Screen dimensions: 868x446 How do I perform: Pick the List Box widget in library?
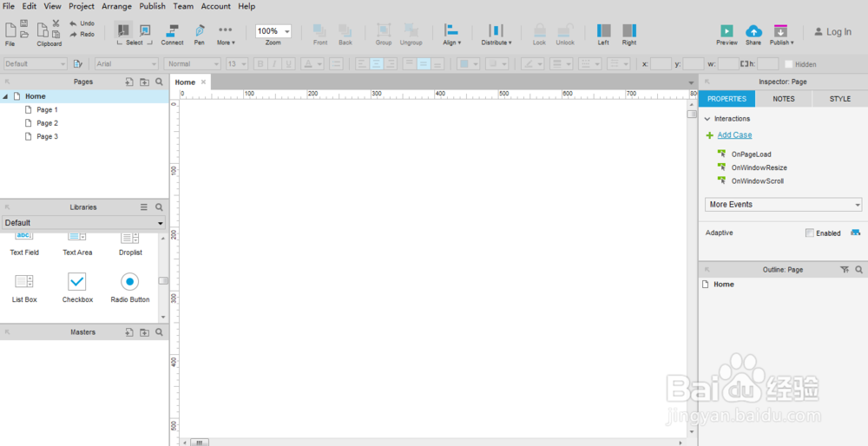click(x=24, y=287)
